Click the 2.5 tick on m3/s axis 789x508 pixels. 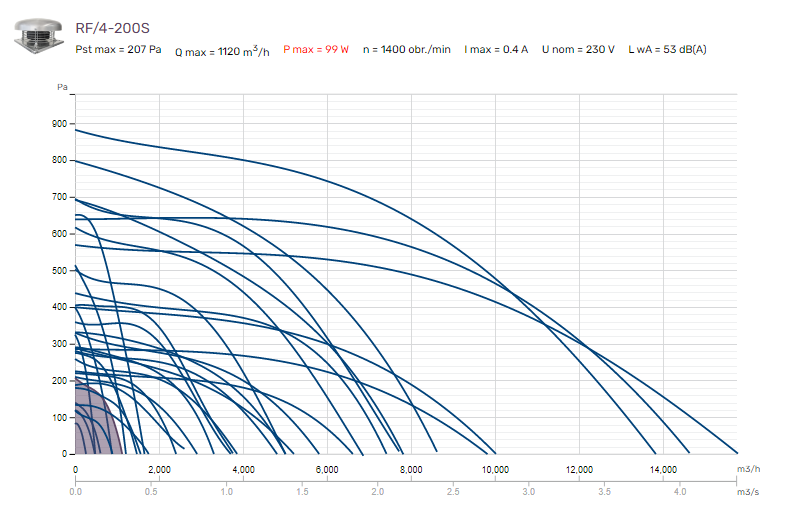(x=453, y=492)
